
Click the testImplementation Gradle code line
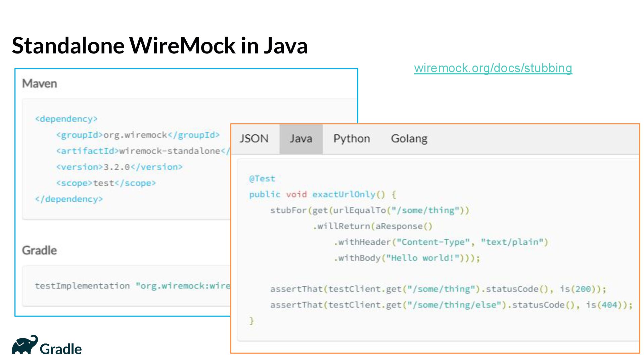[x=133, y=286]
